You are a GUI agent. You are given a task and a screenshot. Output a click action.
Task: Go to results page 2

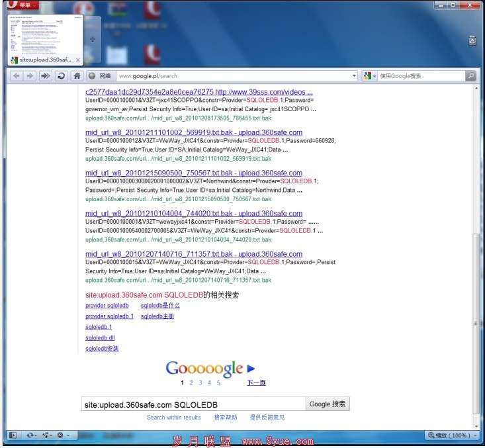pyautogui.click(x=191, y=382)
